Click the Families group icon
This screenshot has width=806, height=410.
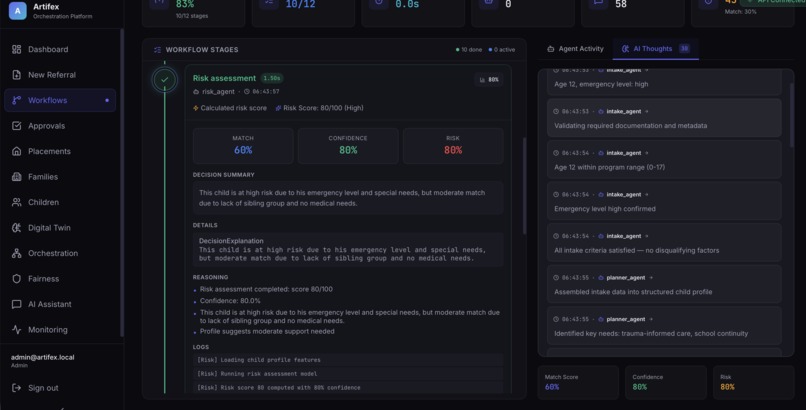(x=16, y=177)
